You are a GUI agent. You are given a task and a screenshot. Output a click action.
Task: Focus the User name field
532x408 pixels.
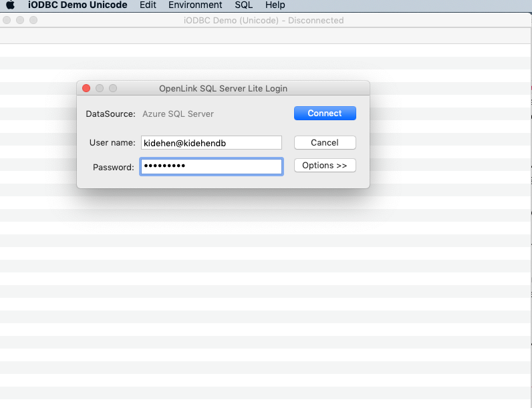point(211,143)
